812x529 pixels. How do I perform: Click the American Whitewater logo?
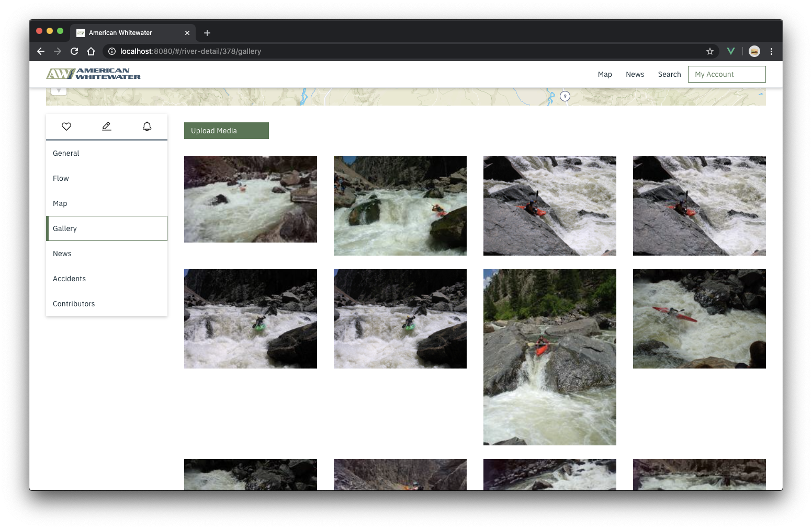94,74
